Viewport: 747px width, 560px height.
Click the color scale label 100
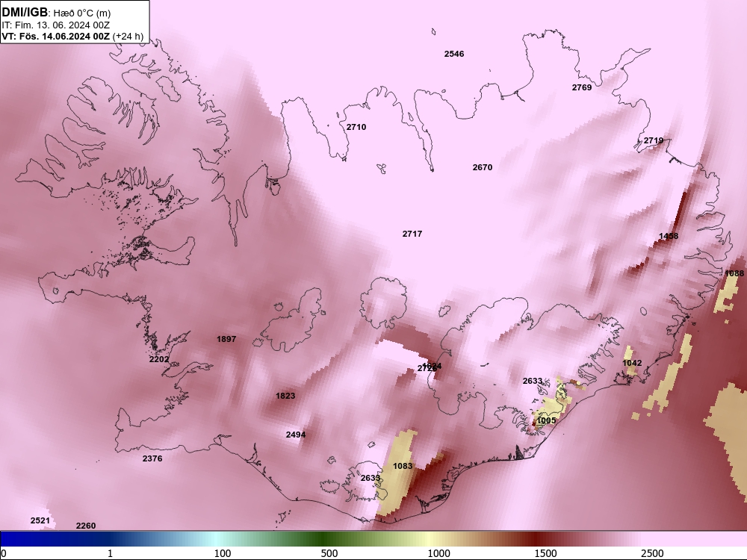point(223,553)
